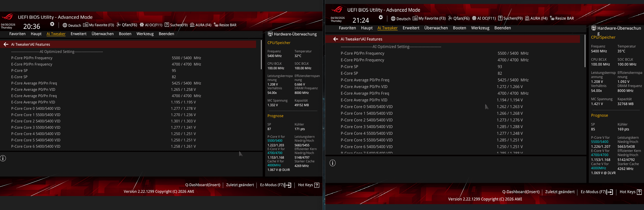This screenshot has width=644, height=210.
Task: Click the ROG logo in the 20:36 BIOS
Action: [x=8, y=17]
